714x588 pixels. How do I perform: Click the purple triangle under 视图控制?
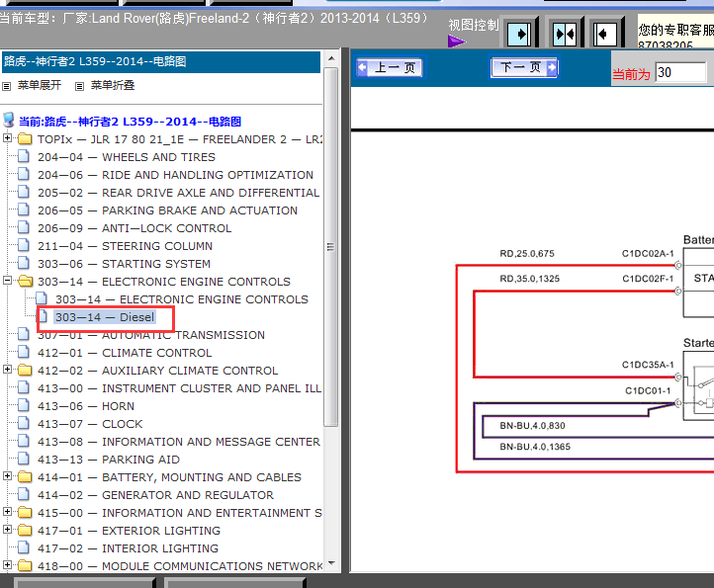(456, 42)
